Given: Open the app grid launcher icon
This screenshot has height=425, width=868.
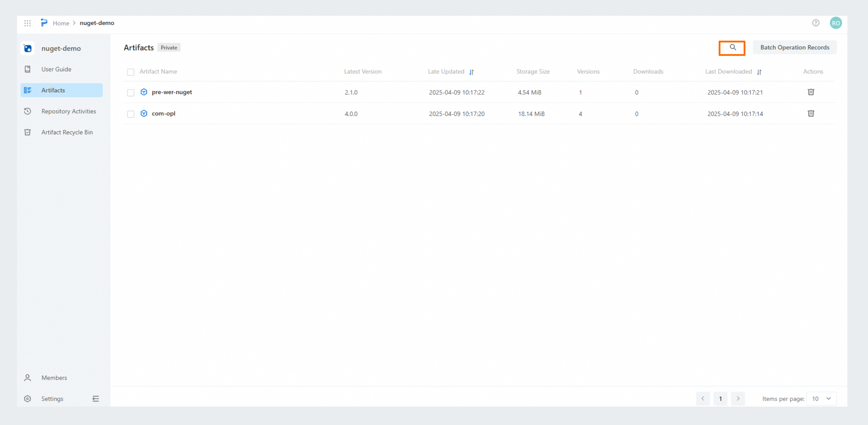Looking at the screenshot, I should 28,23.
